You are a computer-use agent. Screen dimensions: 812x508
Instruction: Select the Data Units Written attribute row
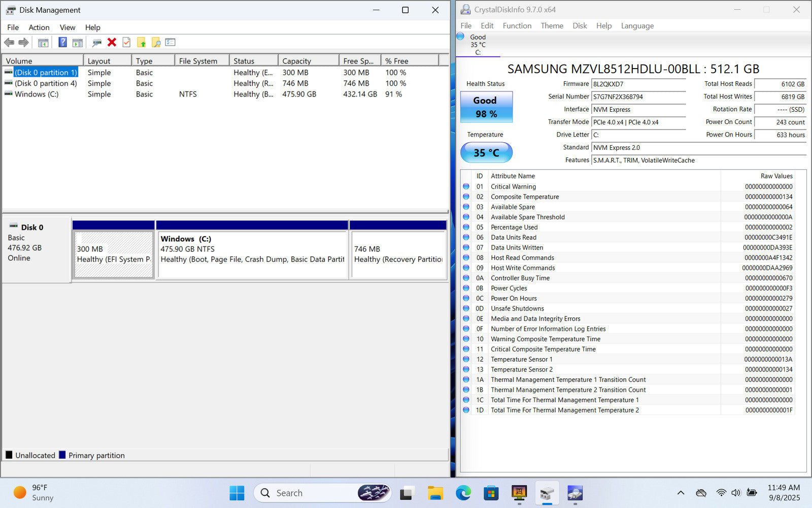point(627,247)
